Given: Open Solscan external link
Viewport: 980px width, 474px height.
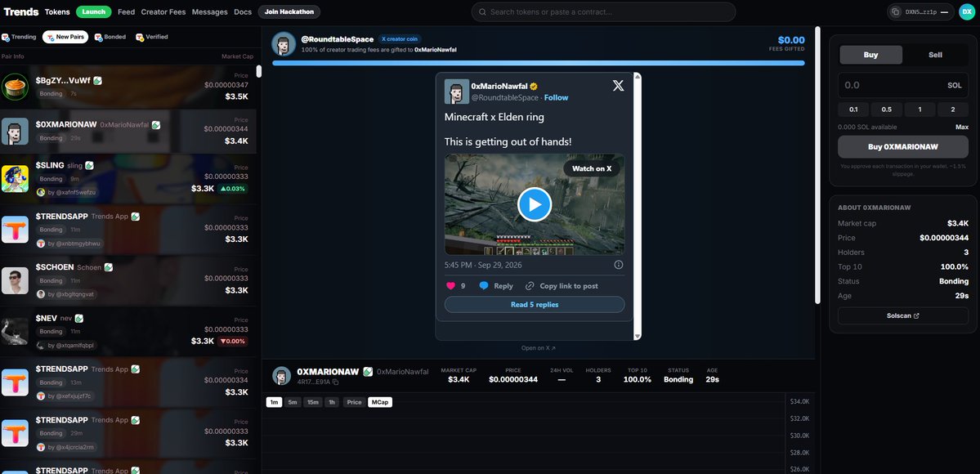Looking at the screenshot, I should [903, 315].
